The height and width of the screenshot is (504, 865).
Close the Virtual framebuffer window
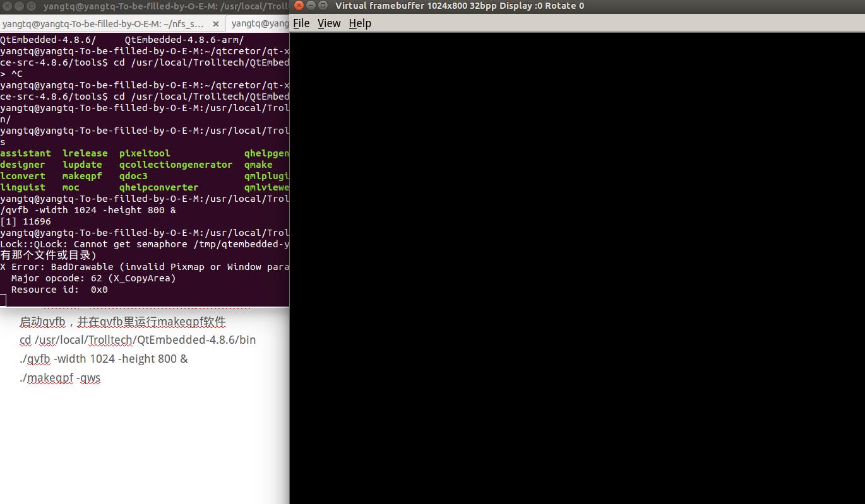tap(299, 6)
